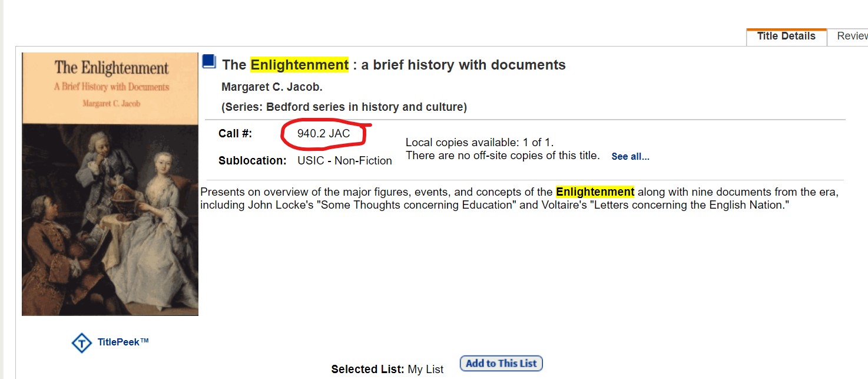Click the heading "a brief history with documents"
Viewport: 868px width, 379px height.
[x=463, y=65]
